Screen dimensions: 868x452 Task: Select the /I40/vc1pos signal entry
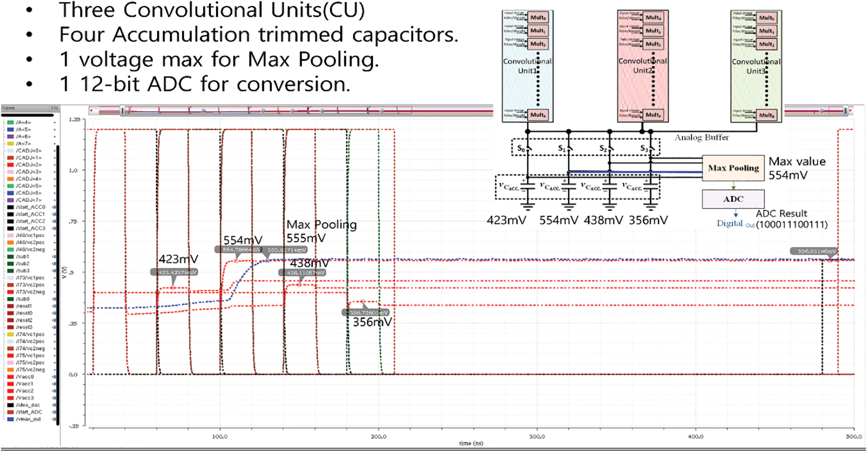coord(30,235)
